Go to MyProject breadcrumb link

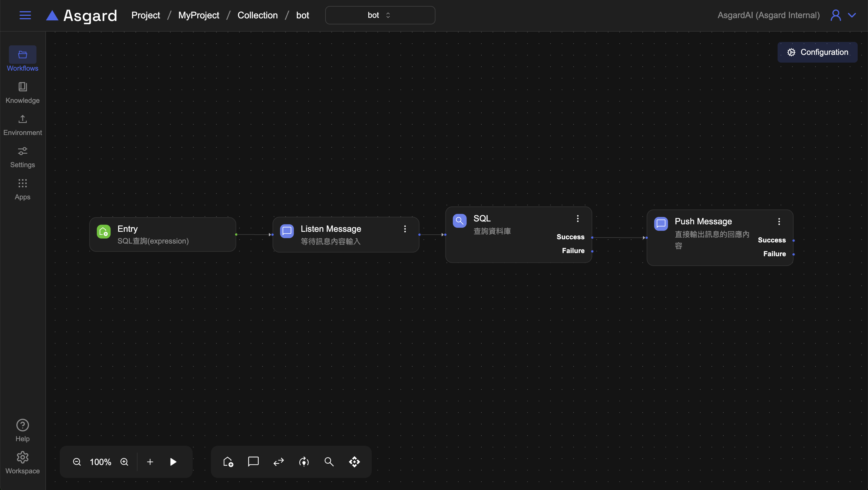(198, 15)
